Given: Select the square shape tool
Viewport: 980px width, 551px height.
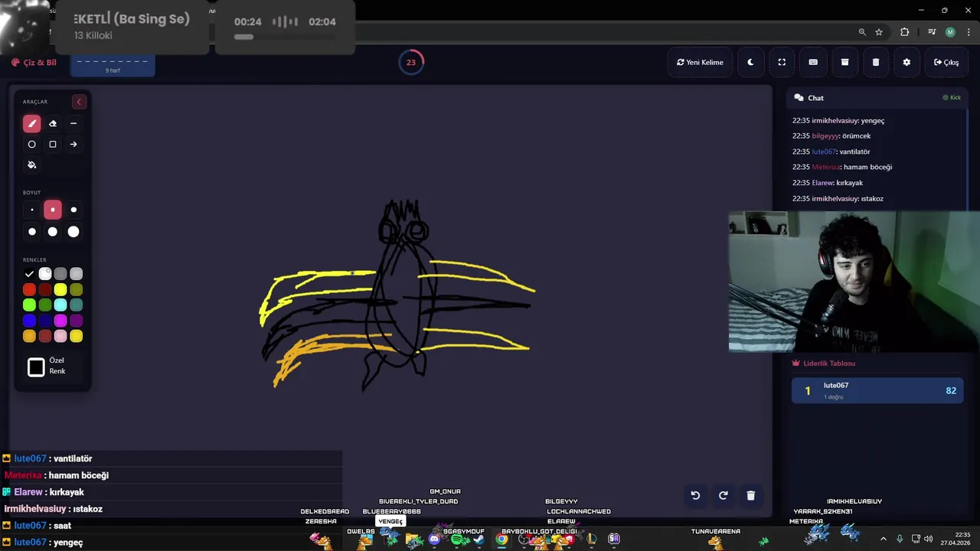Looking at the screenshot, I should tap(53, 144).
